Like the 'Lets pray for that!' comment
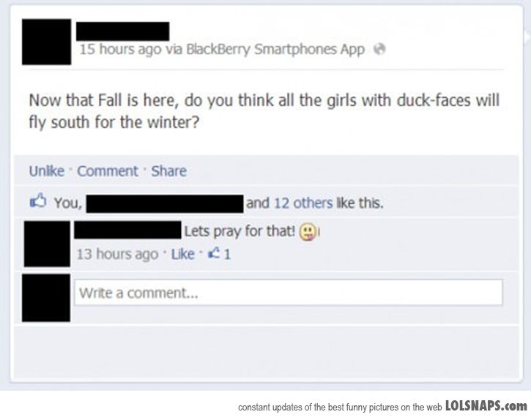 tap(183, 254)
